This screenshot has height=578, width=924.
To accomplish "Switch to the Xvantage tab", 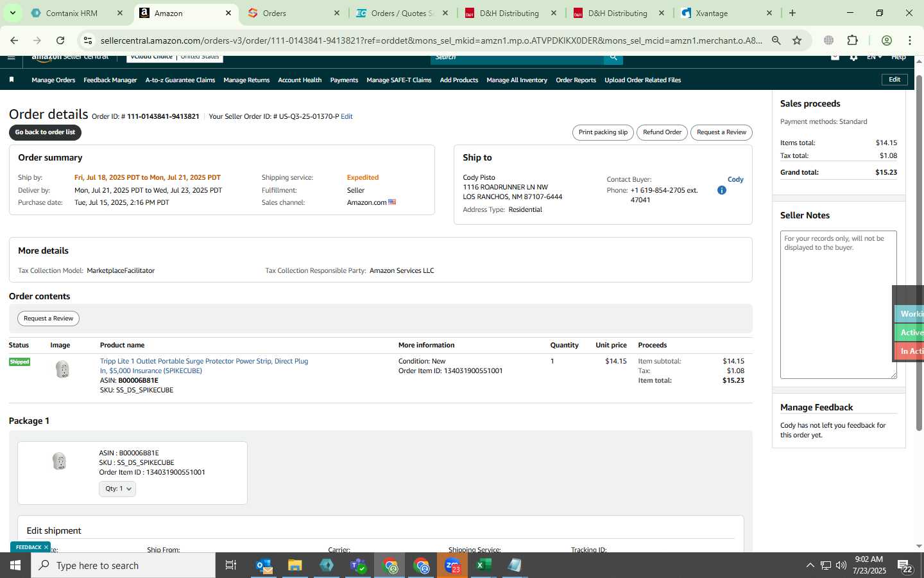I will click(728, 13).
